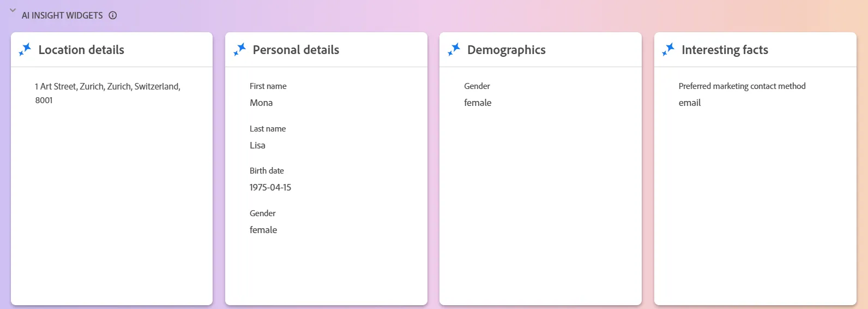The image size is (868, 309).
Task: Click the Personal details card title
Action: (x=296, y=50)
